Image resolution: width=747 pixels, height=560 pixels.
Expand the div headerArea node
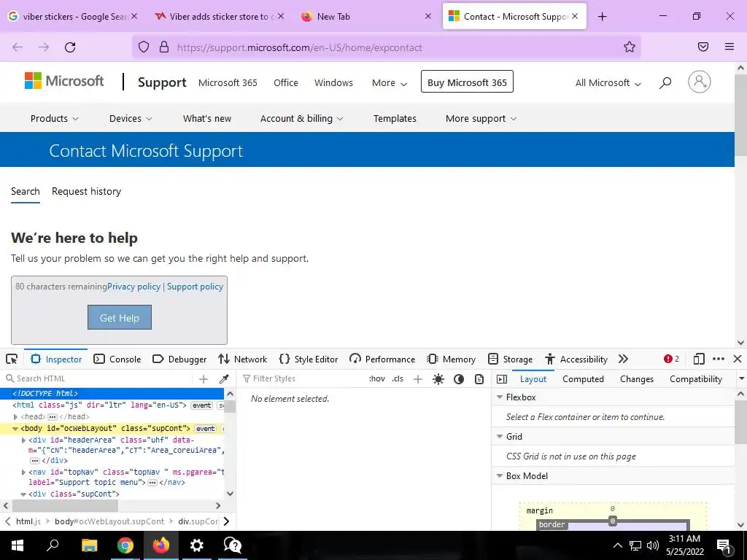[x=23, y=440]
